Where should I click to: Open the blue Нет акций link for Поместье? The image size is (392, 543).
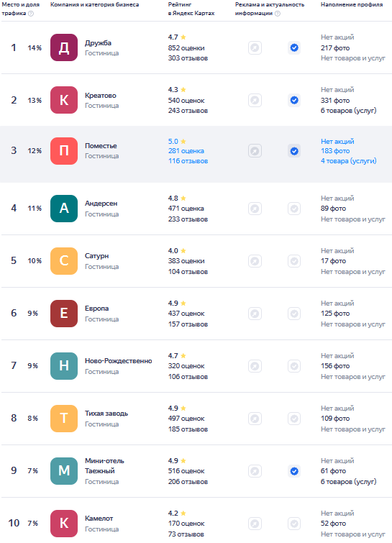click(x=337, y=141)
